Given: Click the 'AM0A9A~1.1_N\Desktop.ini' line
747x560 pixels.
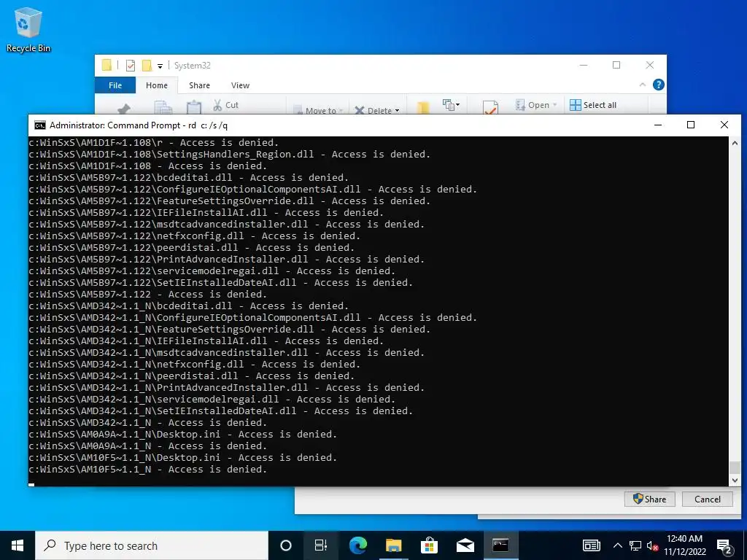Looking at the screenshot, I should tap(183, 435).
